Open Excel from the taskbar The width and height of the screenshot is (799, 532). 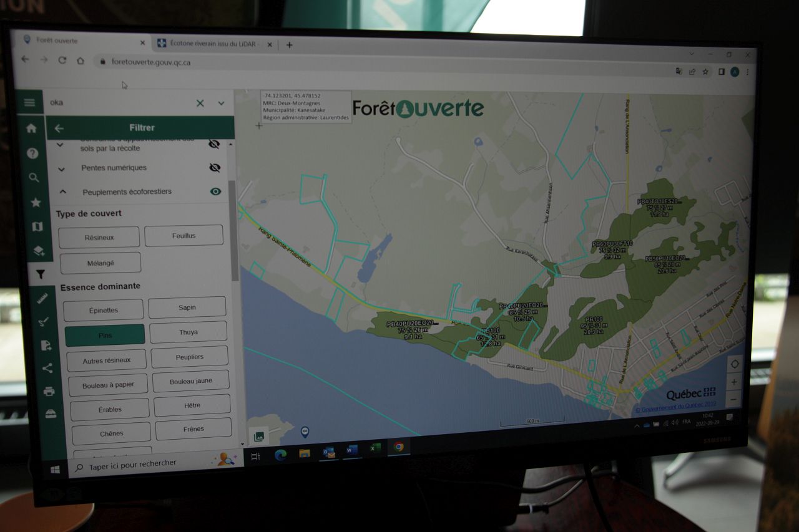pyautogui.click(x=375, y=448)
